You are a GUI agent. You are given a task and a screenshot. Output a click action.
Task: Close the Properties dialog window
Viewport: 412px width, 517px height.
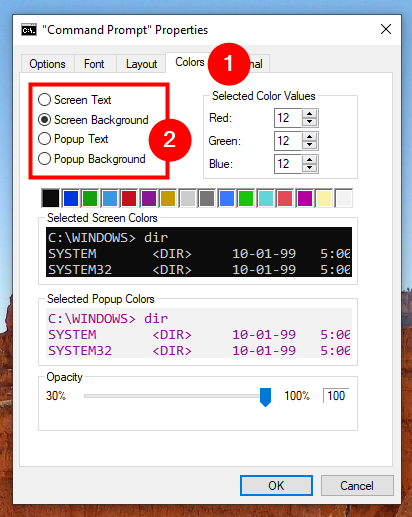(x=386, y=29)
